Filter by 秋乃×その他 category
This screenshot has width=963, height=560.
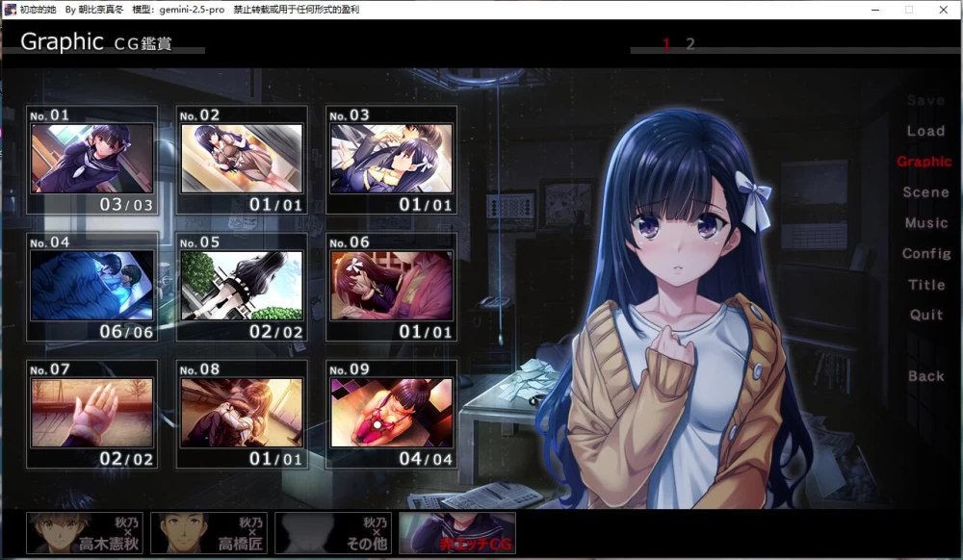pyautogui.click(x=333, y=533)
